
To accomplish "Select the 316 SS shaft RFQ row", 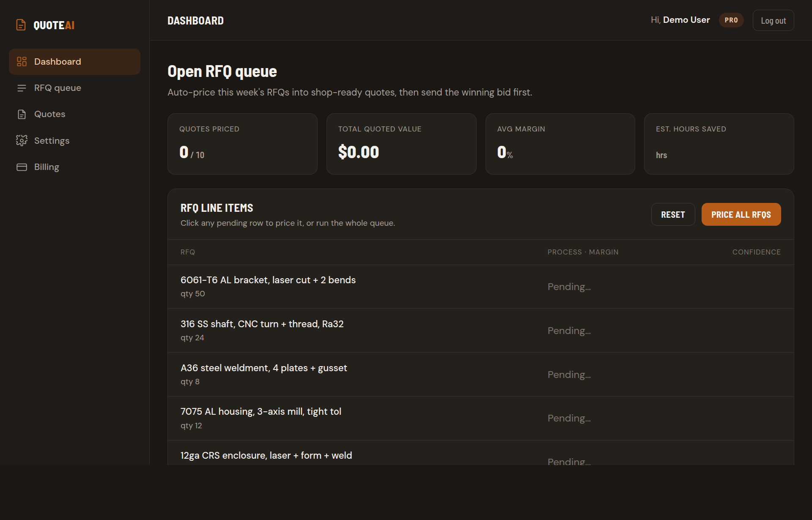I will pos(480,331).
